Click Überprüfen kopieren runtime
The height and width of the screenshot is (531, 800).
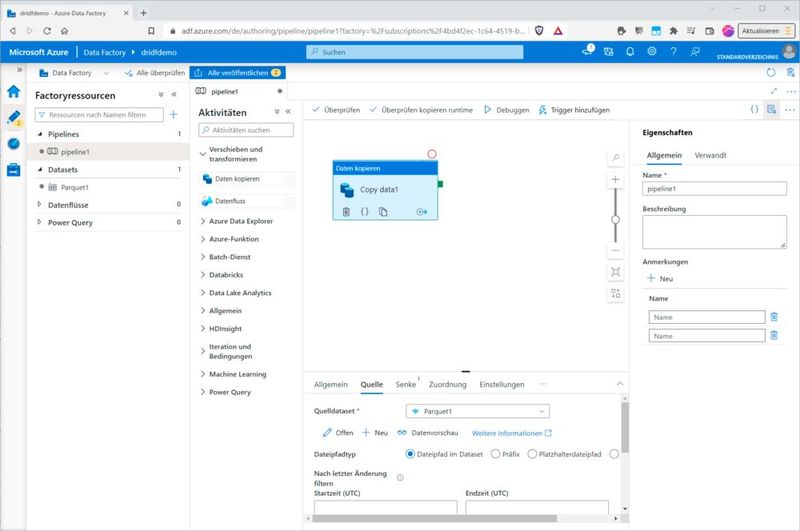coord(421,110)
